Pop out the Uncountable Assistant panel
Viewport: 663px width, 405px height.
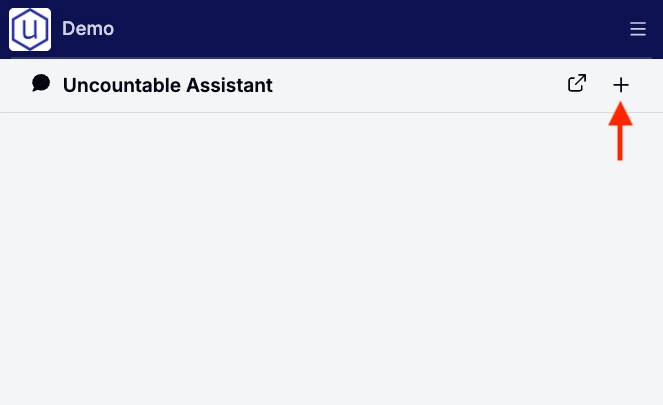pos(577,84)
